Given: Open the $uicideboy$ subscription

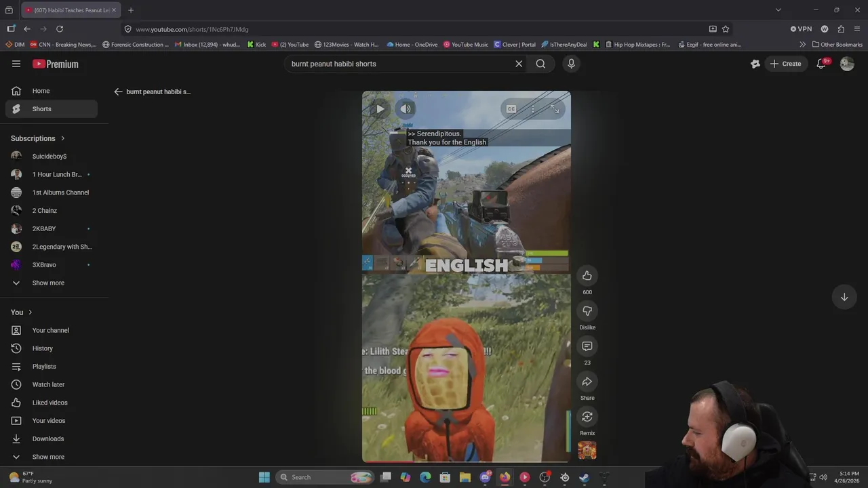Looking at the screenshot, I should (x=52, y=157).
